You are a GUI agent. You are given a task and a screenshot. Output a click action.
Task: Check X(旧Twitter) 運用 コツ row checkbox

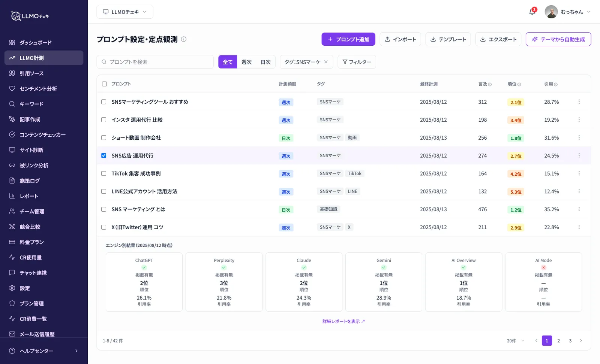(104, 227)
